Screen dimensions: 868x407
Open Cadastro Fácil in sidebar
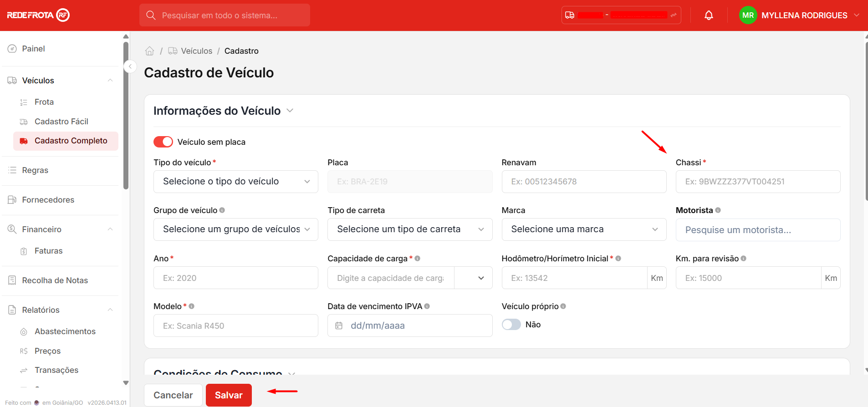(x=61, y=122)
